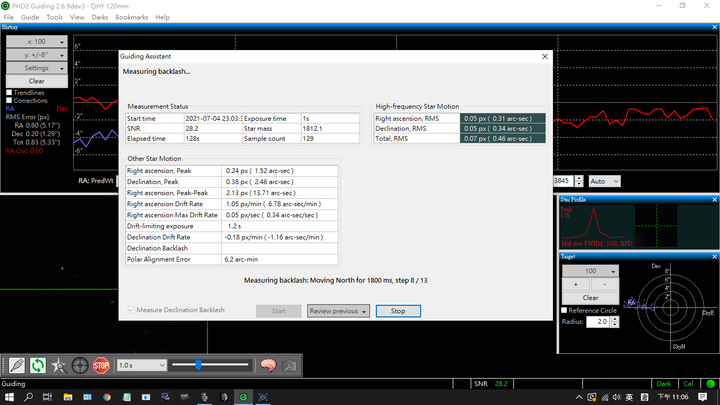Click the stepper arrows beside the 3845 value
This screenshot has height=405, width=720.
tap(579, 181)
